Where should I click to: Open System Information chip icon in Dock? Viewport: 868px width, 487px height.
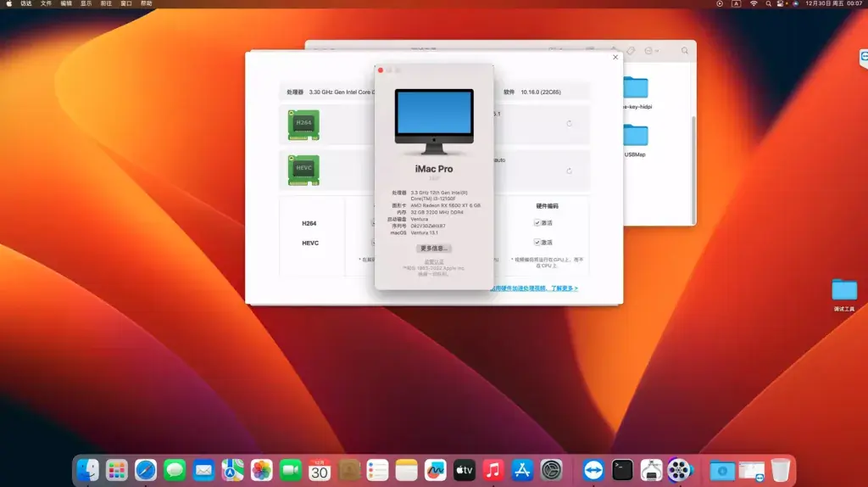pyautogui.click(x=651, y=470)
